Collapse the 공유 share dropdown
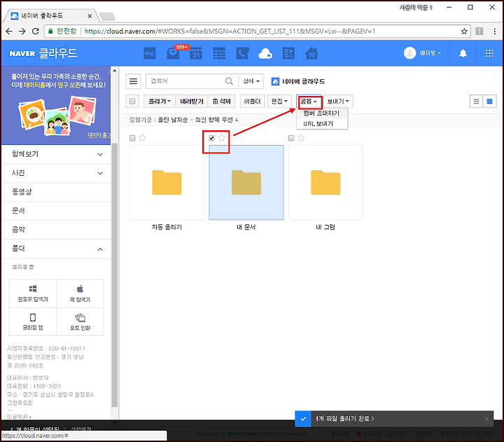 pyautogui.click(x=309, y=102)
